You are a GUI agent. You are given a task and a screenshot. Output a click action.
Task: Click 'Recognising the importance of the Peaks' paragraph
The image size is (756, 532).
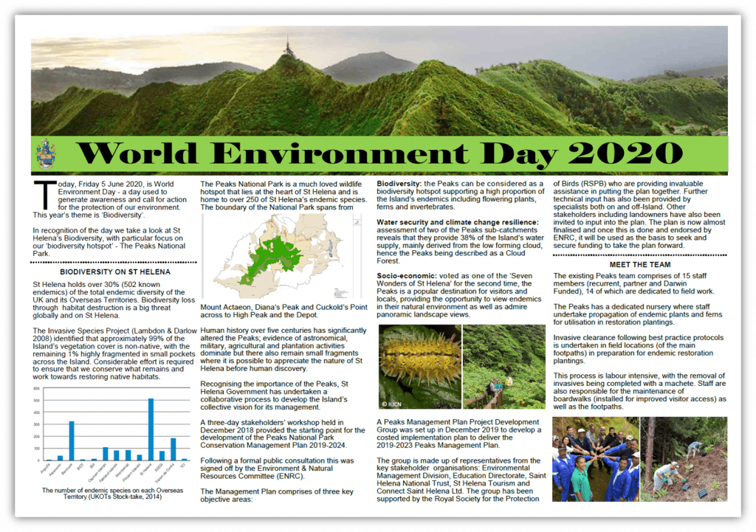(x=274, y=395)
